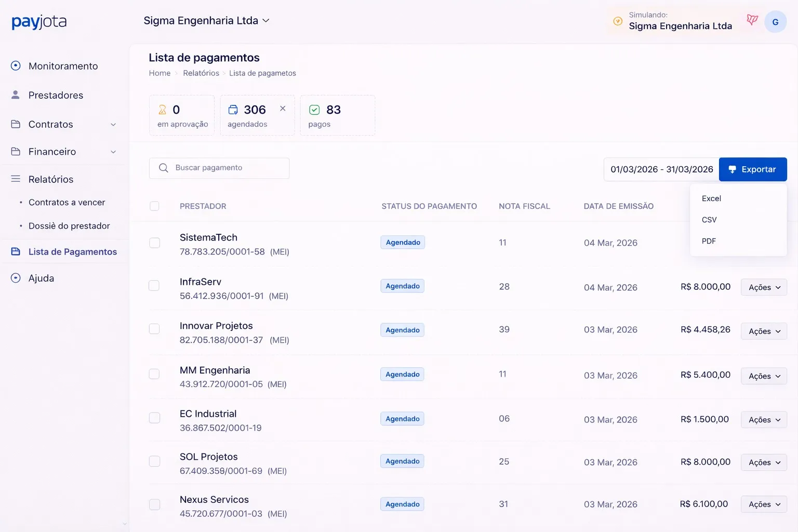This screenshot has height=532, width=798.
Task: Clear the agendados filter with X
Action: 283,109
